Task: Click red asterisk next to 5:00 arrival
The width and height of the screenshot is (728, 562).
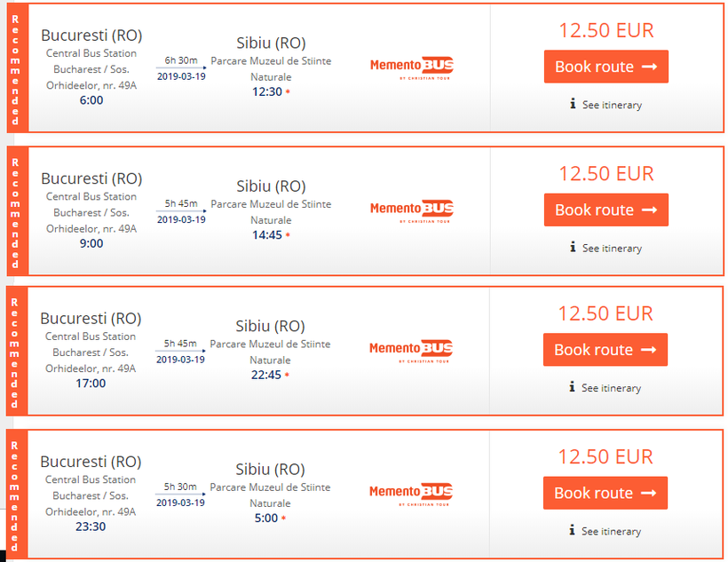Action: [x=283, y=518]
